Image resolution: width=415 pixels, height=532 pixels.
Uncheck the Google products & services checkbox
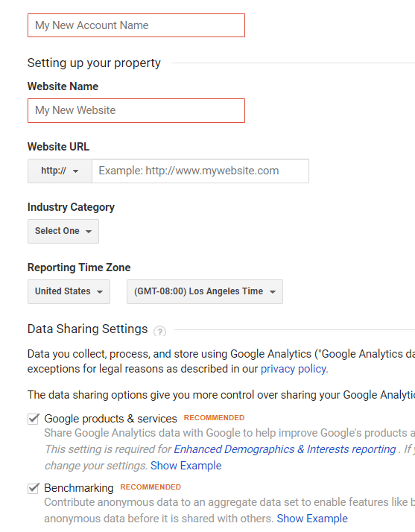point(34,419)
